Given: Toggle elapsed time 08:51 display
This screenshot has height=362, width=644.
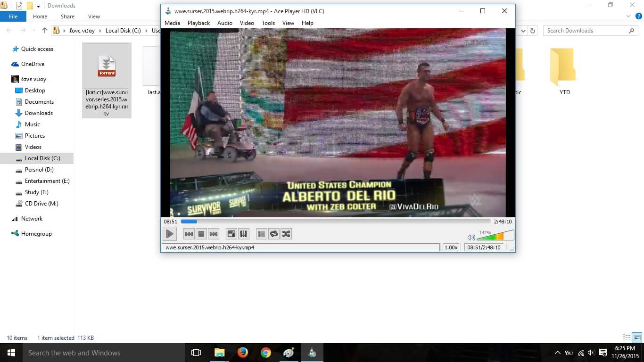Looking at the screenshot, I should tap(170, 222).
